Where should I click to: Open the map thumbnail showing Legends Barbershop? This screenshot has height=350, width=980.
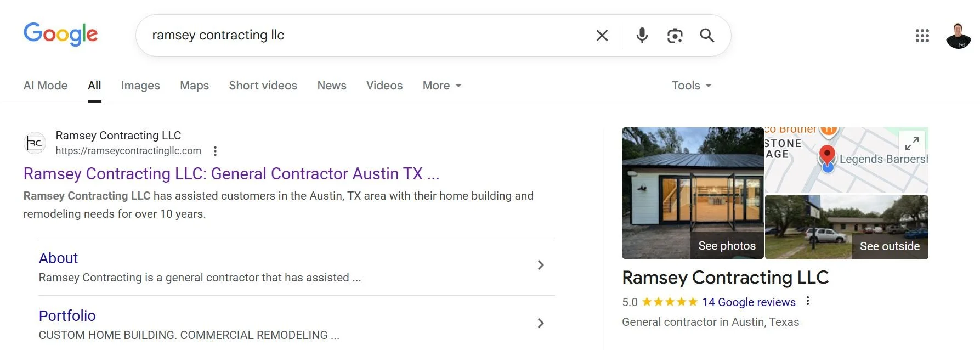coord(846,160)
